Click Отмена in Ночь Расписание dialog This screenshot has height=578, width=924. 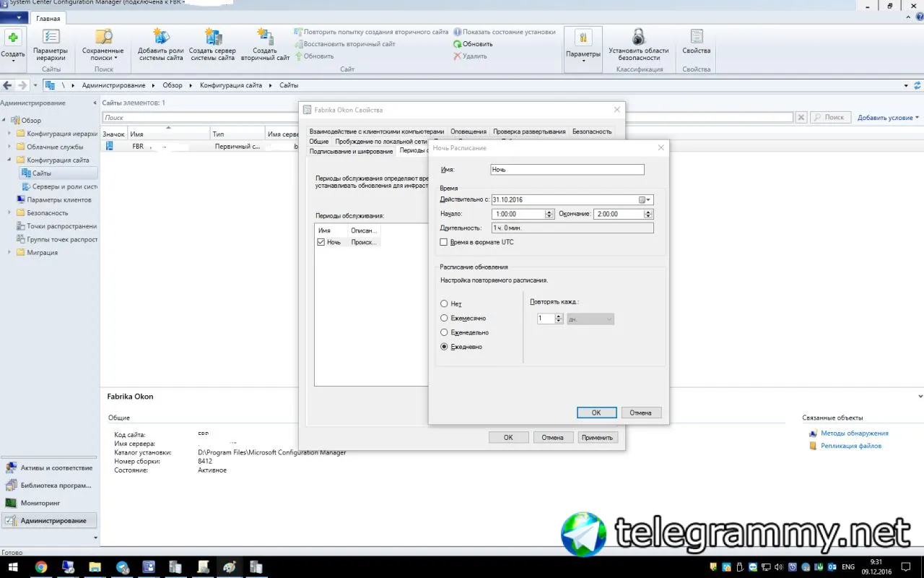[640, 413]
